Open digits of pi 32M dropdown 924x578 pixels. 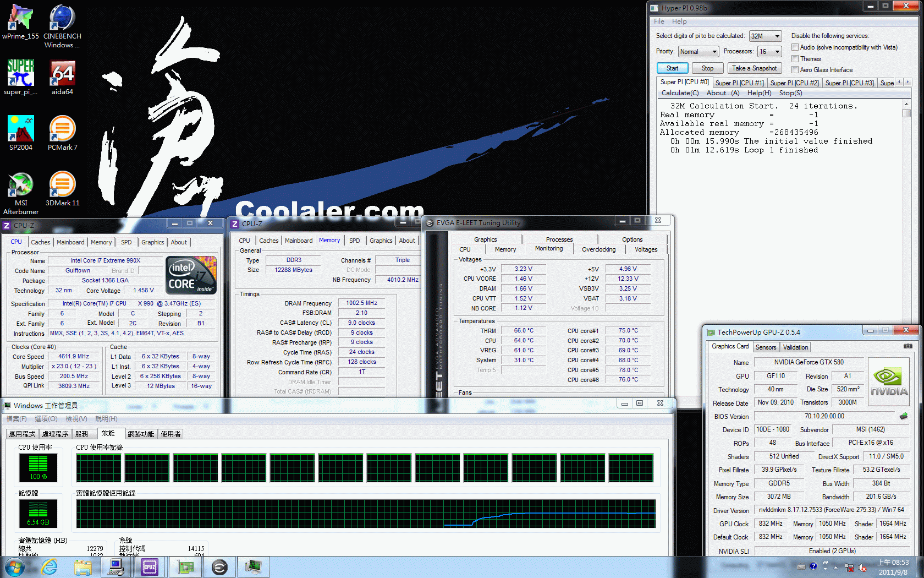click(x=765, y=36)
